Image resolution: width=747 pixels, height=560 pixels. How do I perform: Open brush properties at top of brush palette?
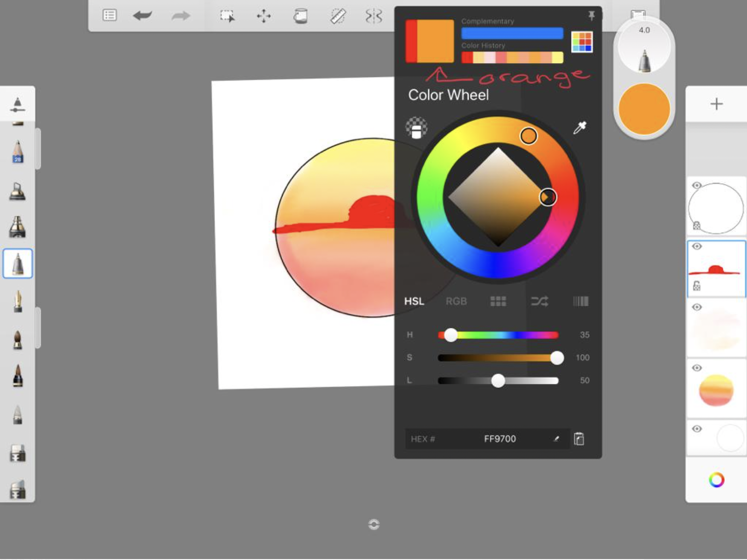pyautogui.click(x=17, y=105)
